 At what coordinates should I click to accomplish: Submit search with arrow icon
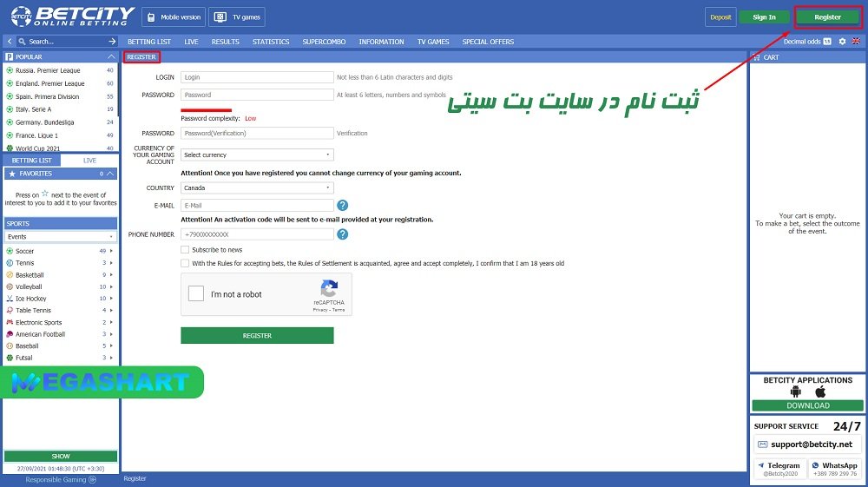pyautogui.click(x=112, y=42)
